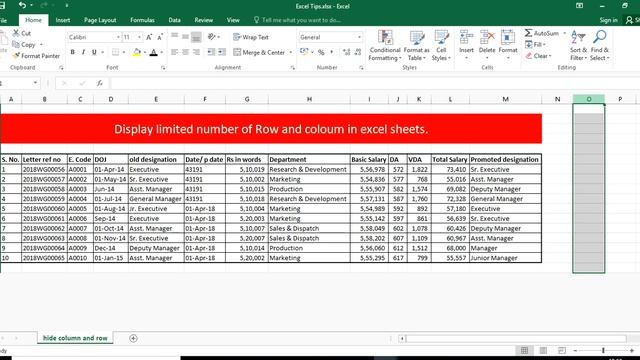Viewport: 640px width, 360px height.
Task: Open the font size dropdown
Action: [x=139, y=37]
